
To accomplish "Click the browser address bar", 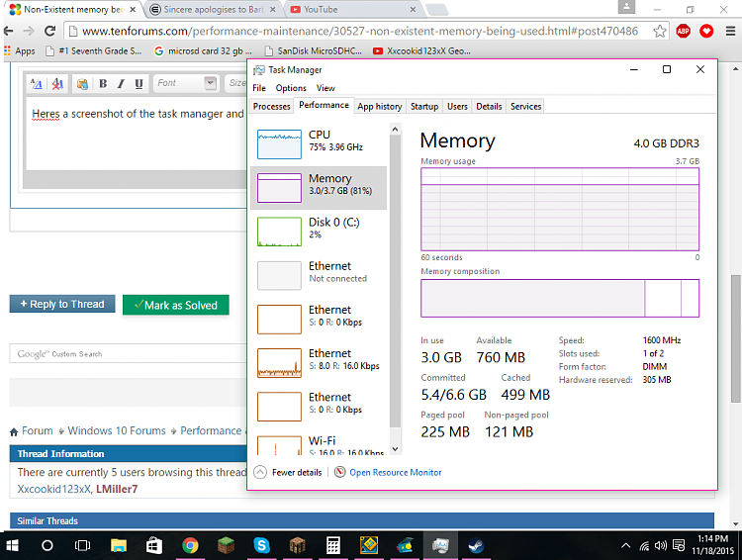I will coord(360,32).
